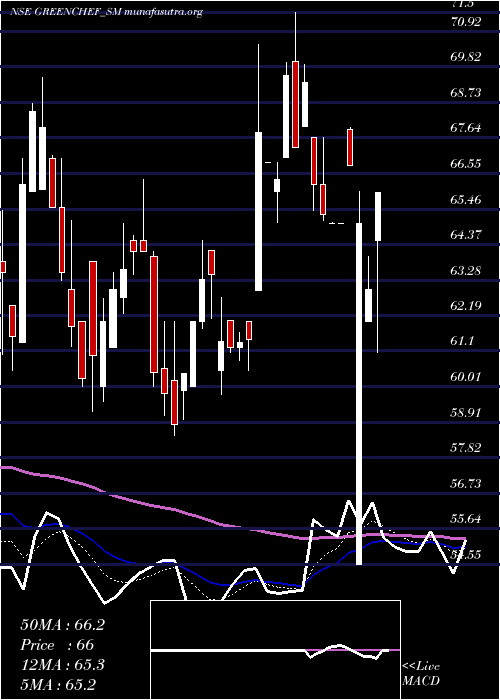This screenshot has width=500, height=700.
Task: Click the 55.64 price axis label
Action: pyautogui.click(x=466, y=519)
